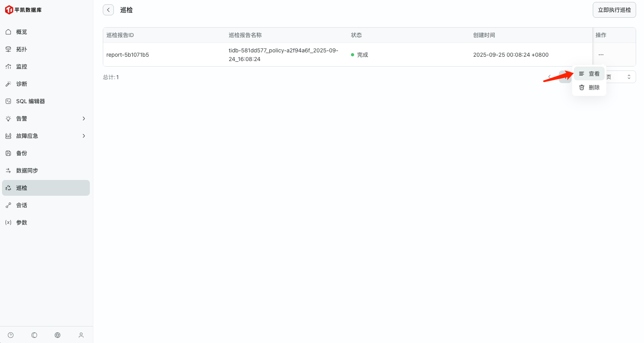This screenshot has width=644, height=343.
Task: Open 拓扑 topology in sidebar
Action: [x=22, y=49]
